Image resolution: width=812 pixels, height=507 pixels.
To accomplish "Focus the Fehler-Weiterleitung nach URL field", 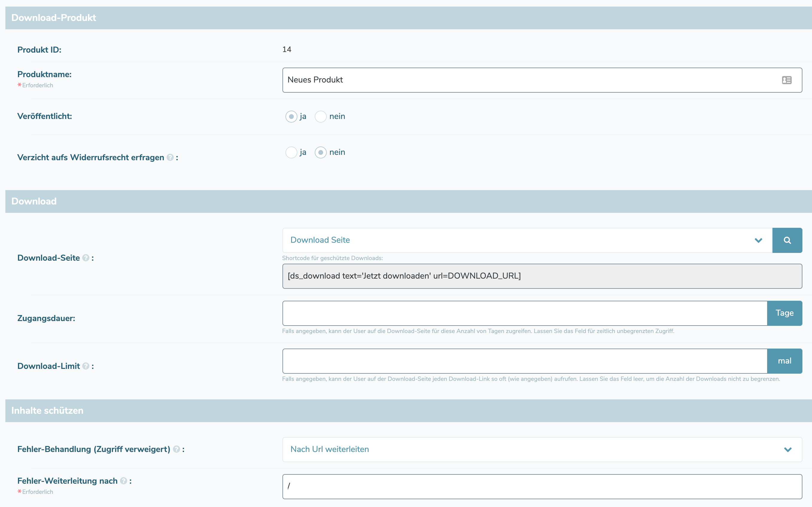I will [x=542, y=486].
